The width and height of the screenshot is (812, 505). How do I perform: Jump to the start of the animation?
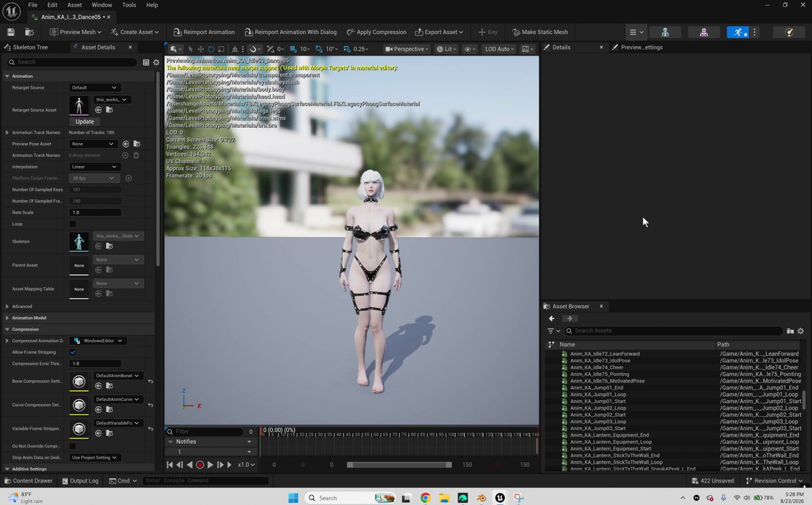coord(170,465)
